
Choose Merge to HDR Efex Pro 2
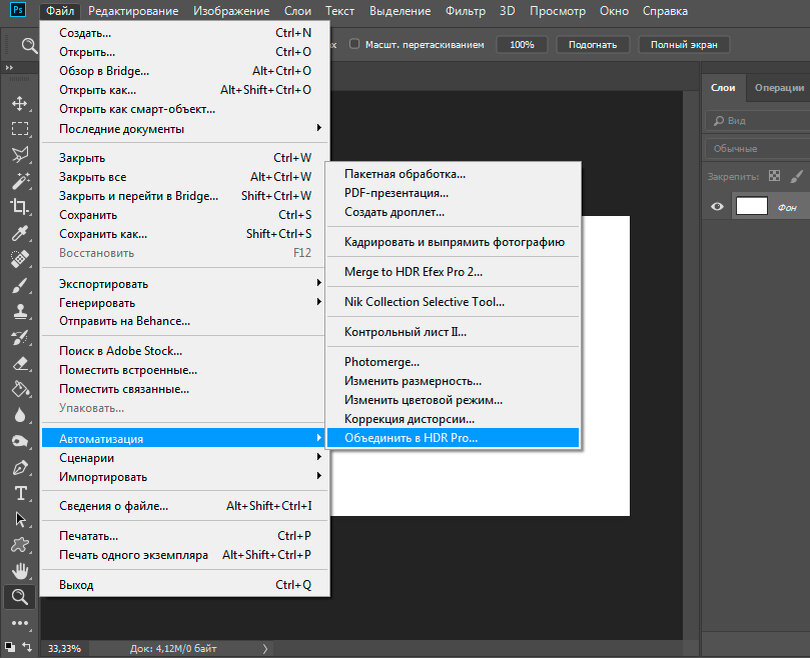tap(453, 272)
